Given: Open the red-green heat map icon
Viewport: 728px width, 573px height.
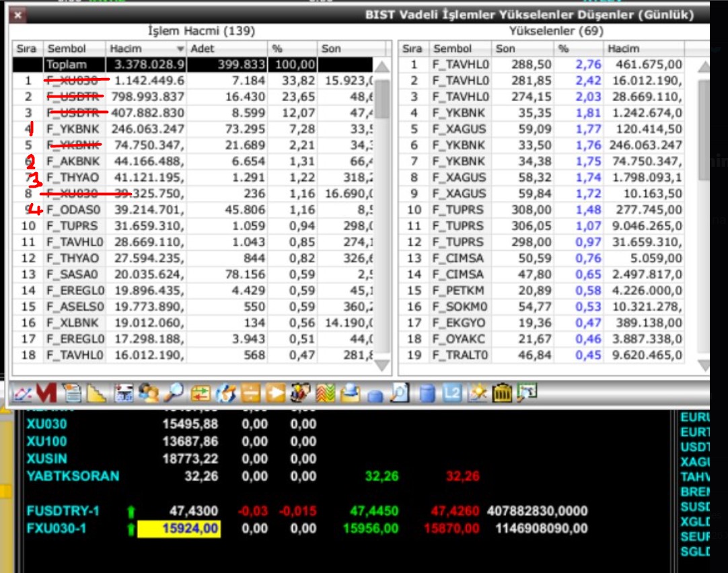Looking at the screenshot, I should point(326,393).
